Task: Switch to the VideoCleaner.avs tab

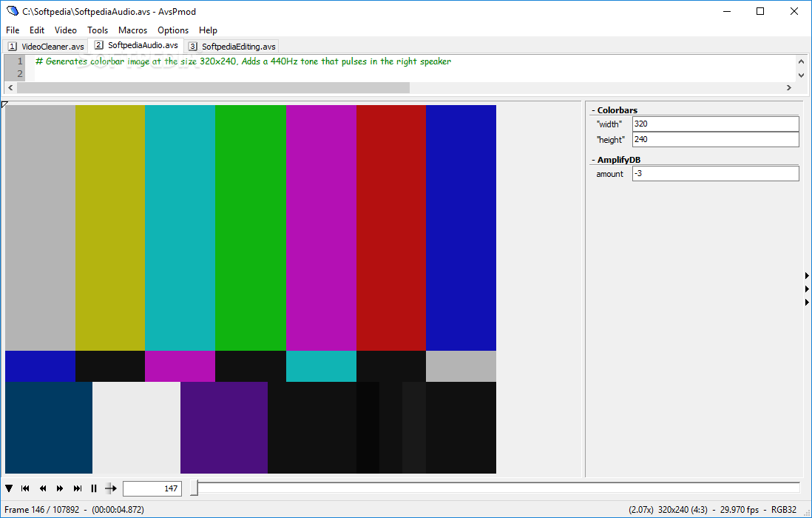Action: (x=46, y=47)
